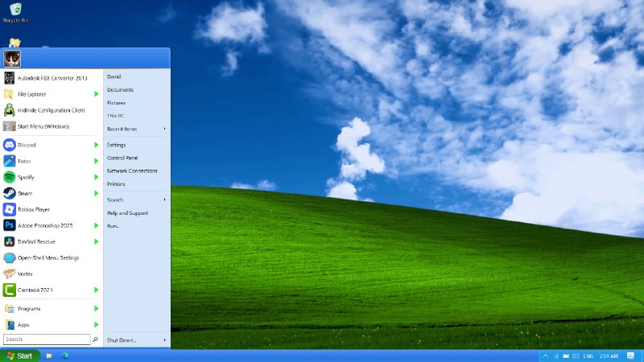
Task: Launch HidHide Configuration Client icon
Action: tap(9, 110)
